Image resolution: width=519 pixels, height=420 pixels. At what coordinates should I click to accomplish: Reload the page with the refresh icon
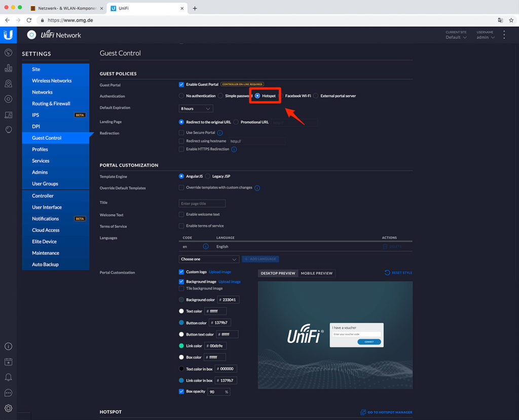29,20
